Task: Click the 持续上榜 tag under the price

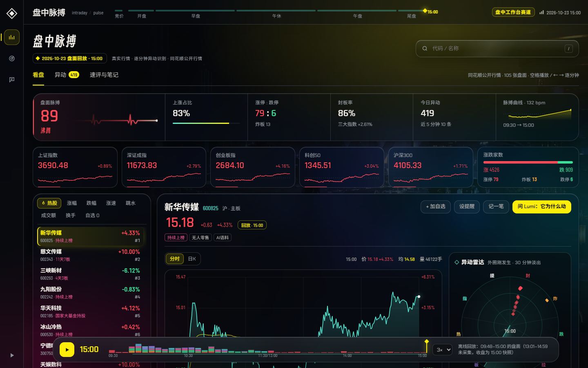Action: (176, 238)
